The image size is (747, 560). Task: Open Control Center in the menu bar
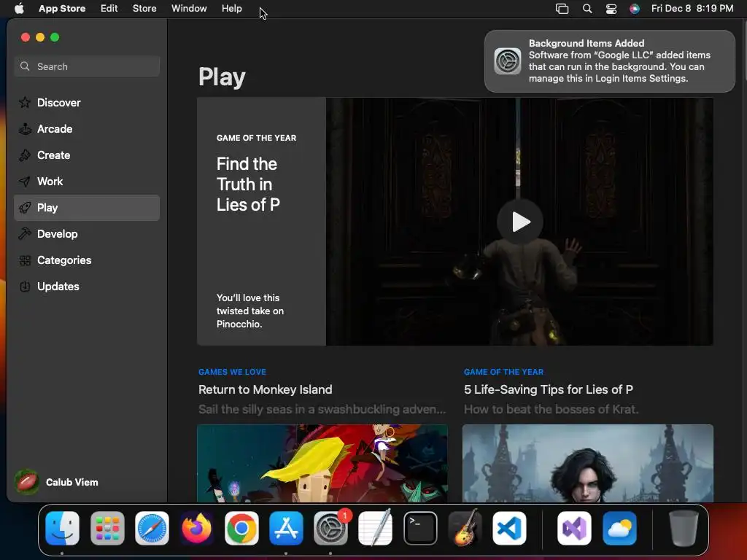(x=611, y=9)
